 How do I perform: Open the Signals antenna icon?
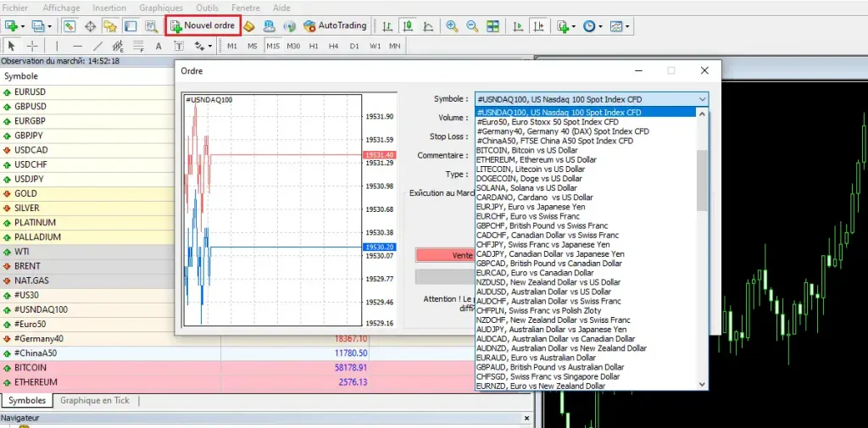[x=289, y=26]
